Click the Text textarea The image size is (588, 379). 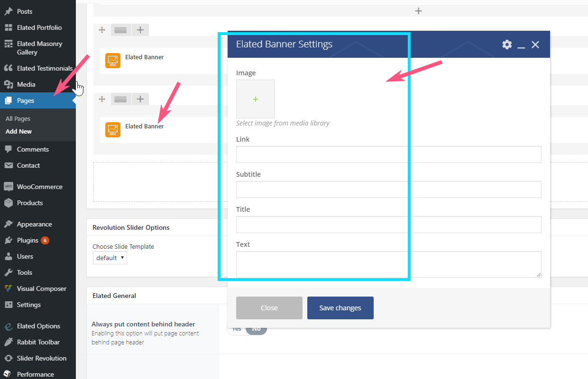[x=389, y=264]
